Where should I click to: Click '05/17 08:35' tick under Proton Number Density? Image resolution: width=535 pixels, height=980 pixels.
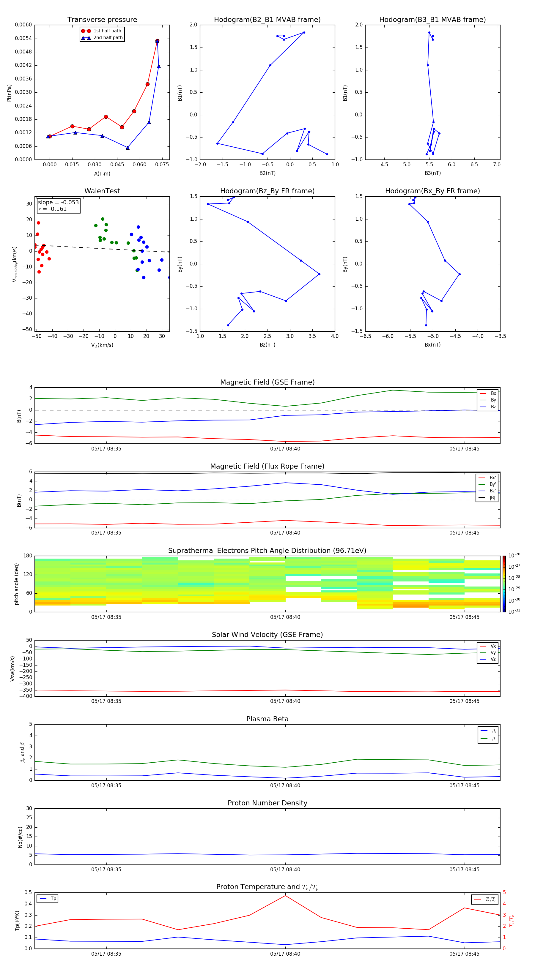tap(106, 870)
